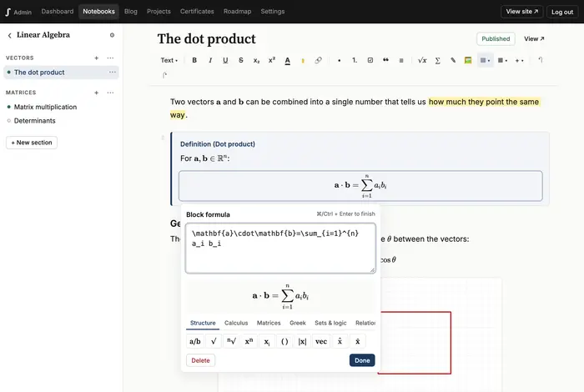
Task: Insert a checklist with the checkbox icon
Action: [x=370, y=60]
